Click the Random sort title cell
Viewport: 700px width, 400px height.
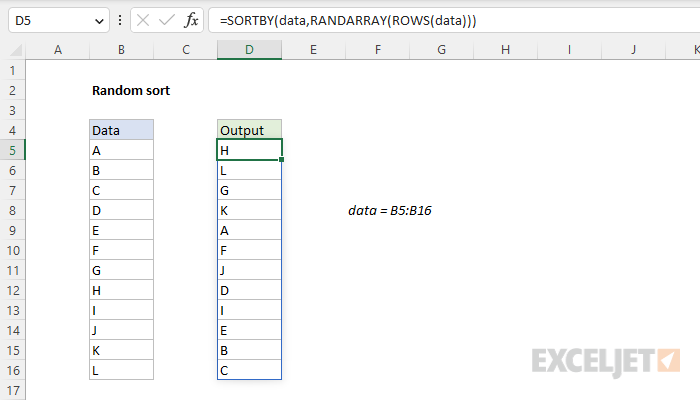pos(131,90)
